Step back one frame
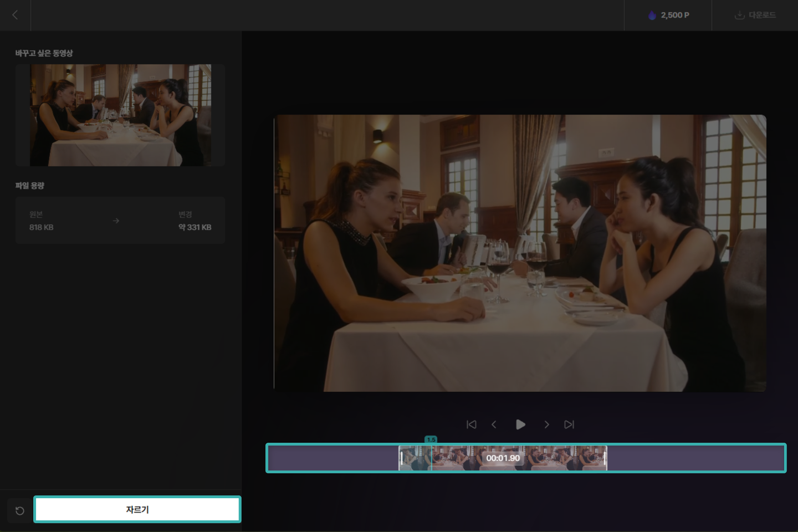Screen dimensions: 798x532 [x=494, y=424]
